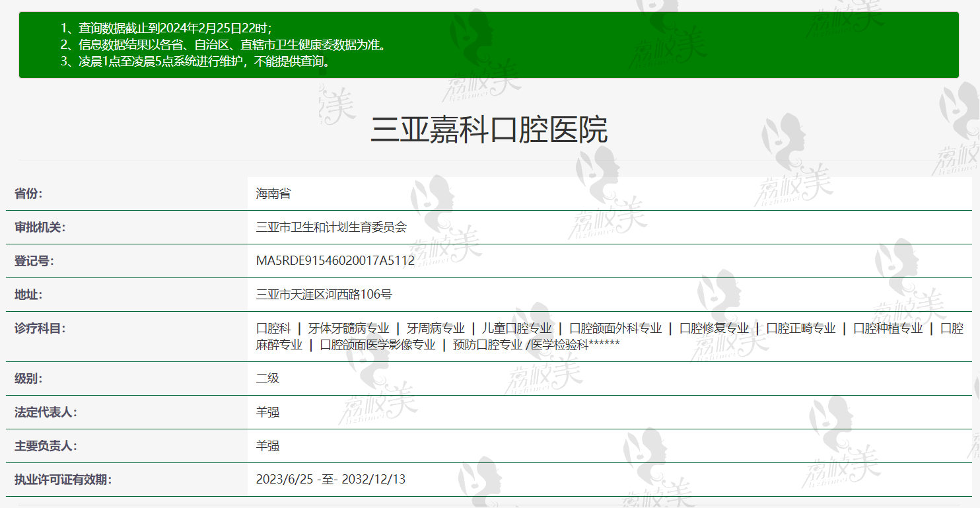Click the 牙体牙髓病专业 entry

pyautogui.click(x=349, y=328)
